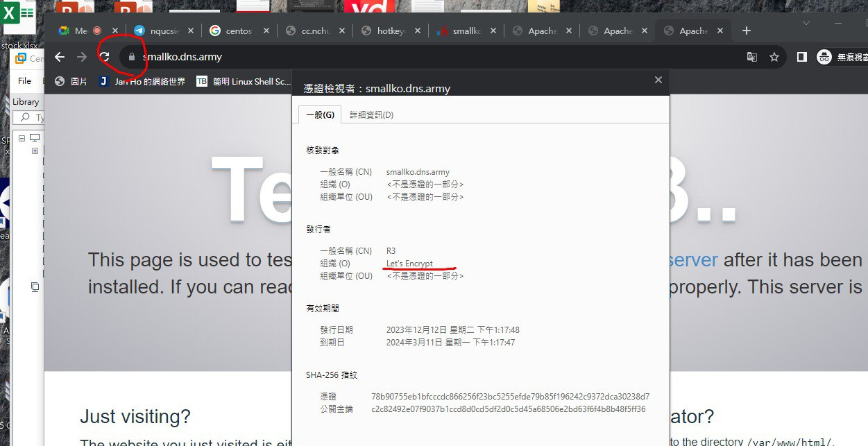Close the certificate viewer dialog
Viewport: 868px width, 446px height.
tap(658, 80)
